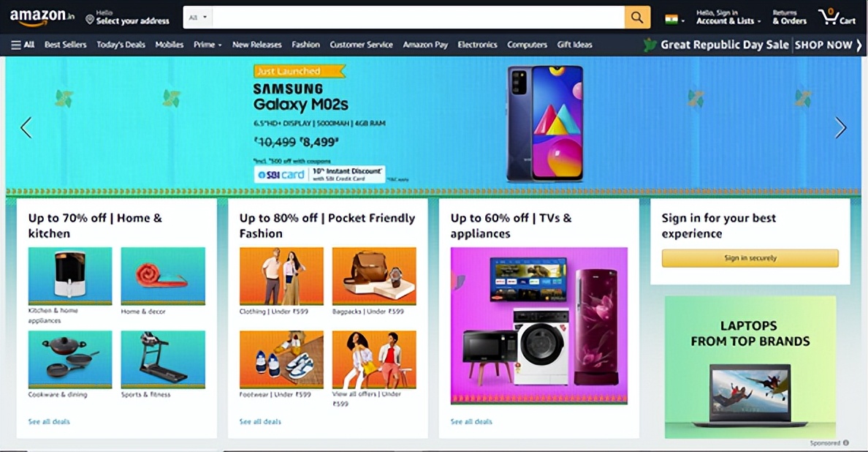Click Shop Now for Republic Day Sale
Screen dimensions: 868x452
[x=828, y=45]
